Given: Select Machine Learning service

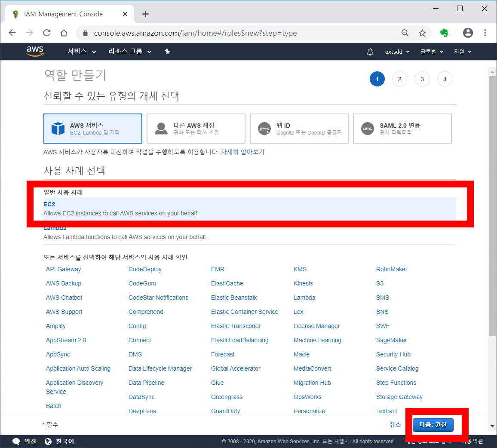Looking at the screenshot, I should tap(317, 340).
